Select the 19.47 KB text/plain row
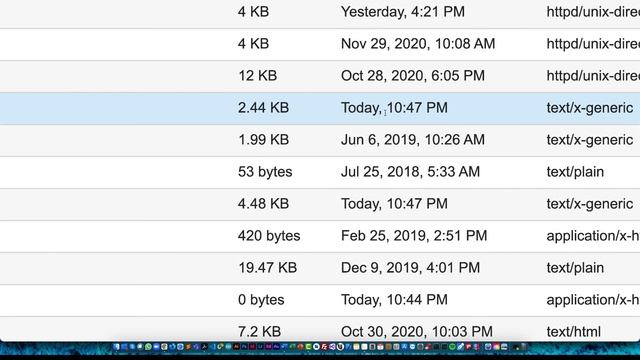Screen dimensions: 640x360 (x=320, y=268)
